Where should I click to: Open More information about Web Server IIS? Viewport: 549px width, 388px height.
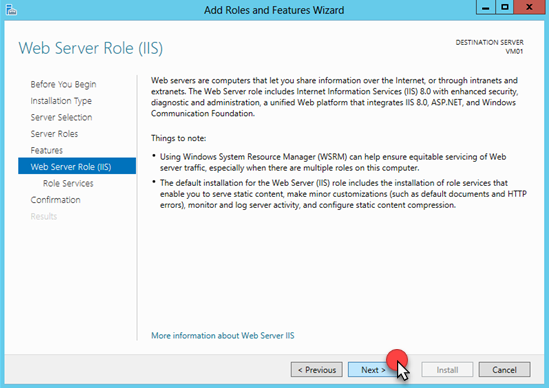tap(223, 335)
